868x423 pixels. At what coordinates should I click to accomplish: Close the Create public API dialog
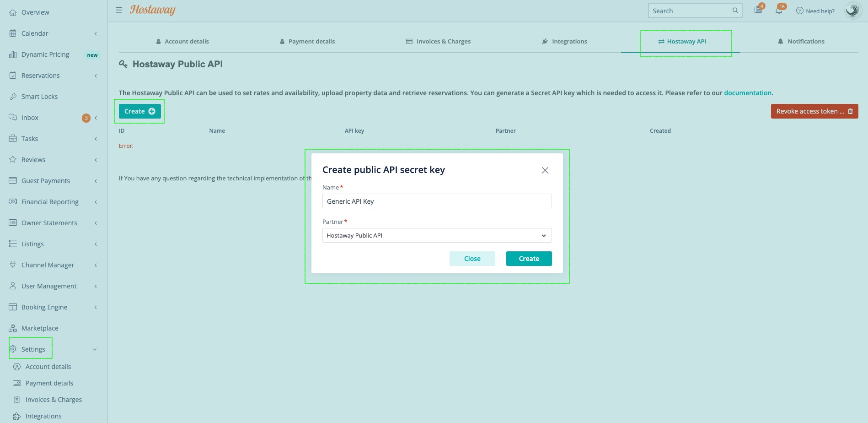click(x=544, y=170)
